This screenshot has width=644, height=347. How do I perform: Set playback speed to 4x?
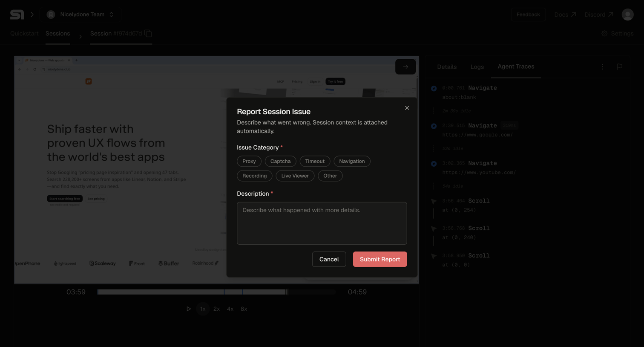(230, 309)
